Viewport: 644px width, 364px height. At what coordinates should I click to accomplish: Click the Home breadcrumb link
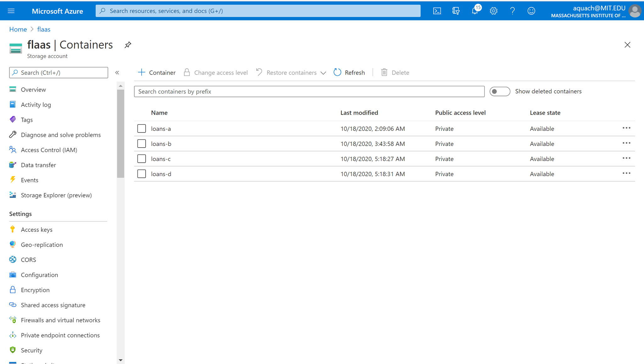[18, 29]
